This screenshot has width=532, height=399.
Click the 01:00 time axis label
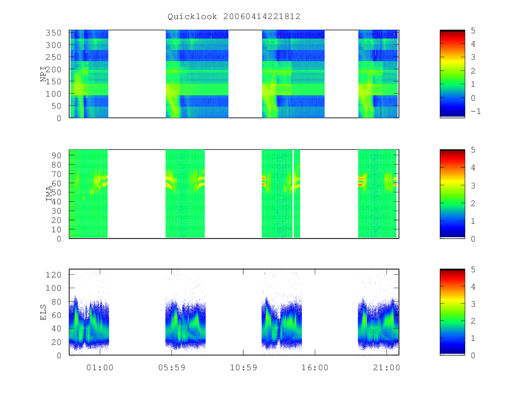[x=100, y=367]
